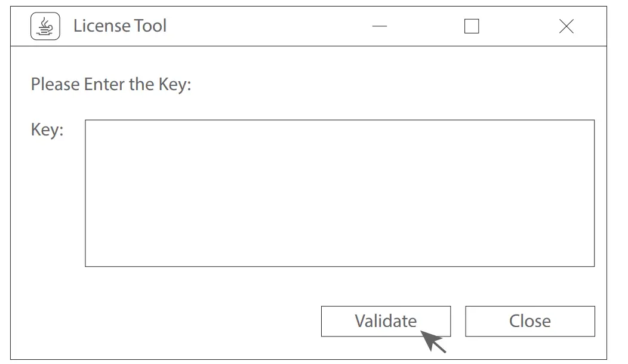The height and width of the screenshot is (364, 628).
Task: Click the "Please Enter the Key:" label
Action: (x=111, y=84)
